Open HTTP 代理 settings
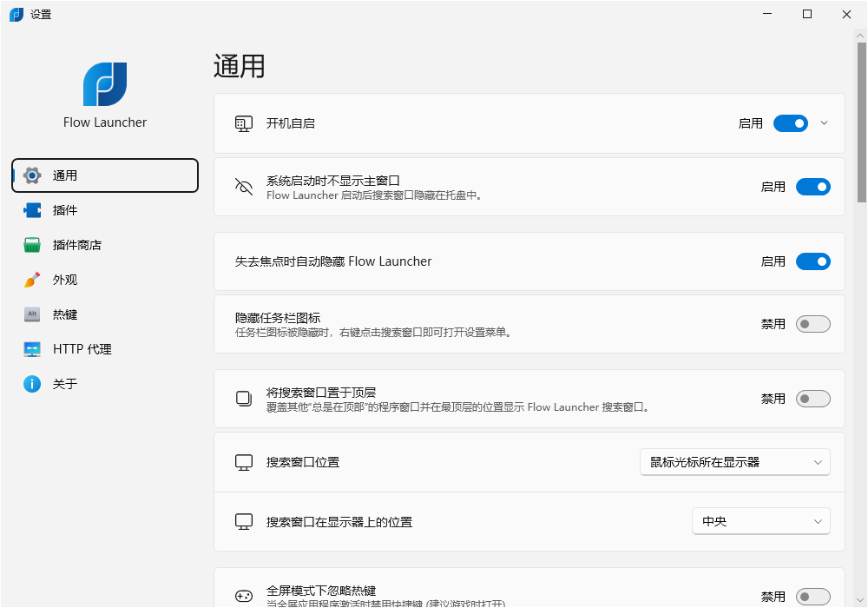Image resolution: width=868 pixels, height=608 pixels. [105, 349]
